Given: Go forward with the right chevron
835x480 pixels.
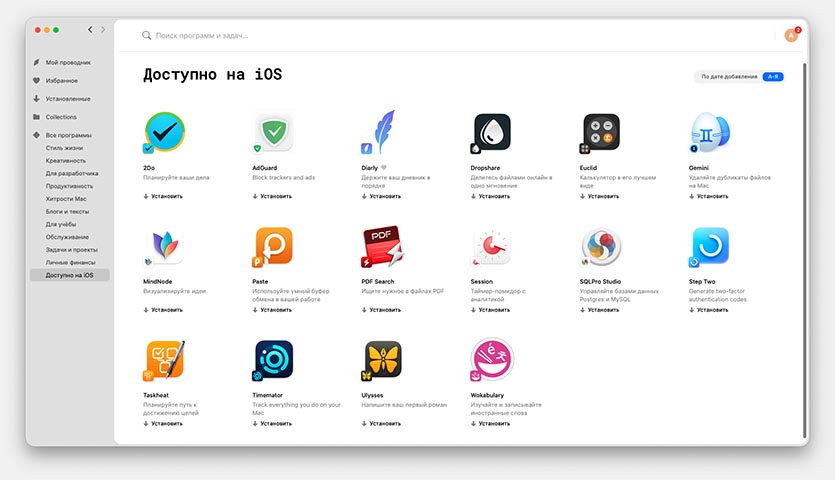Looking at the screenshot, I should [103, 30].
